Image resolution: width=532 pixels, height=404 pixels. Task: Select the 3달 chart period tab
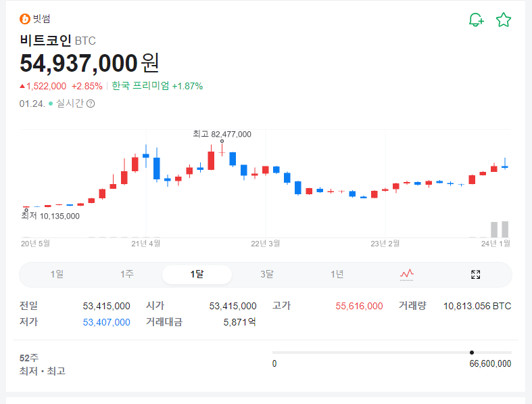(x=267, y=274)
